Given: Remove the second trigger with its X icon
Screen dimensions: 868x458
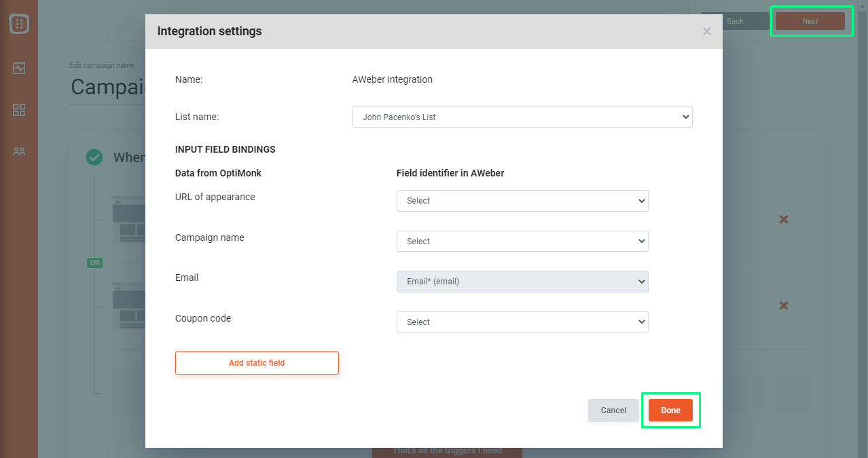Looking at the screenshot, I should coord(783,306).
